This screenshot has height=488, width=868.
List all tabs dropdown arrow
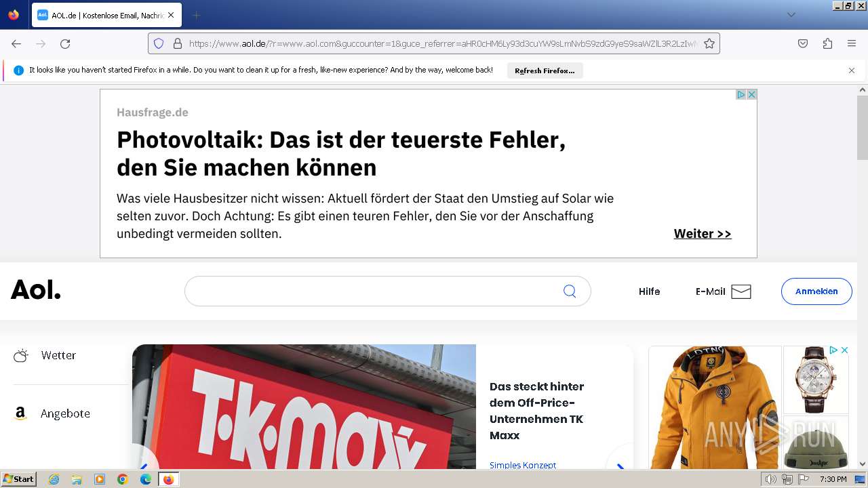791,15
